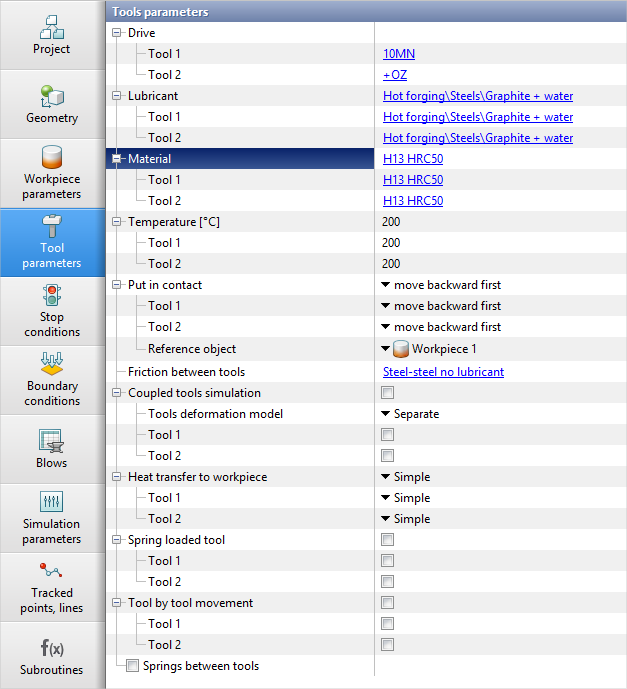627x689 pixels.
Task: Collapse the Temperature tree node
Action: (116, 222)
